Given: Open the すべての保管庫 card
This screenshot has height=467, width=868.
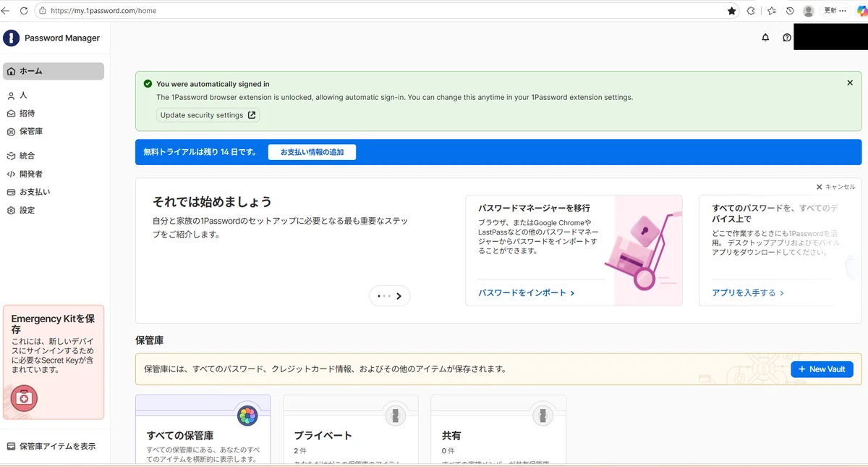Looking at the screenshot, I should pyautogui.click(x=203, y=430).
